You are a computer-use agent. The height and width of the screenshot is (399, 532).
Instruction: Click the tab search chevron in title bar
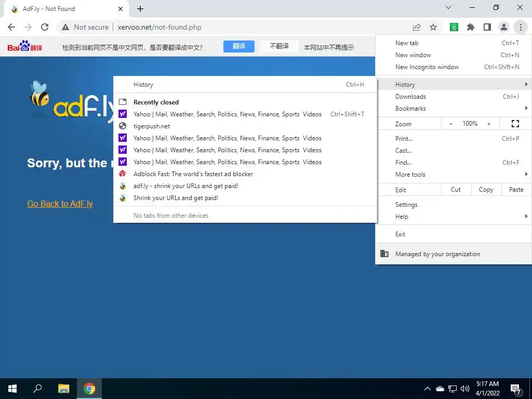click(448, 7)
